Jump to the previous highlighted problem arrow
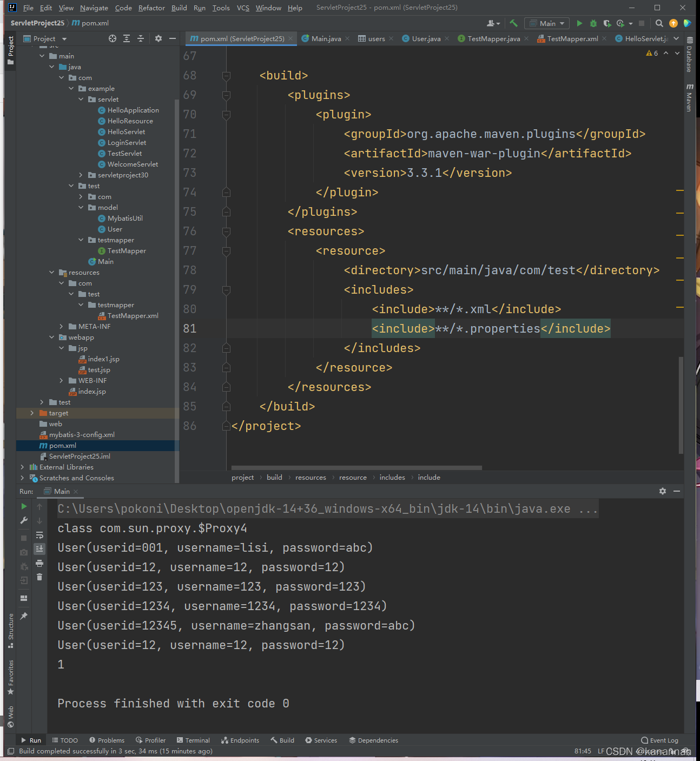 pos(666,53)
